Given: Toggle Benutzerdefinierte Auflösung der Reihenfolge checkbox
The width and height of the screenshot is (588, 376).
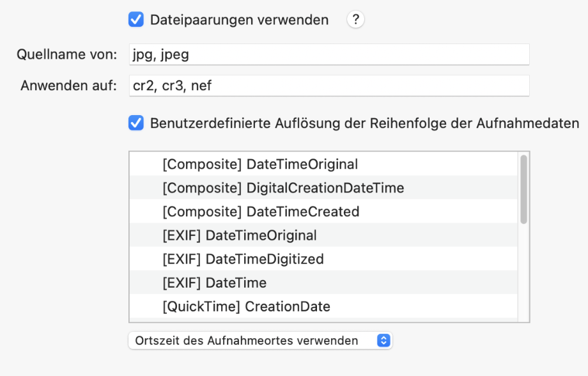Looking at the screenshot, I should click(x=136, y=123).
